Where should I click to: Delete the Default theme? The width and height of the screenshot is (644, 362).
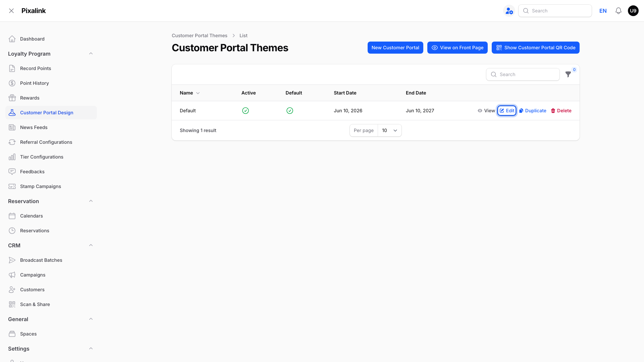561,111
